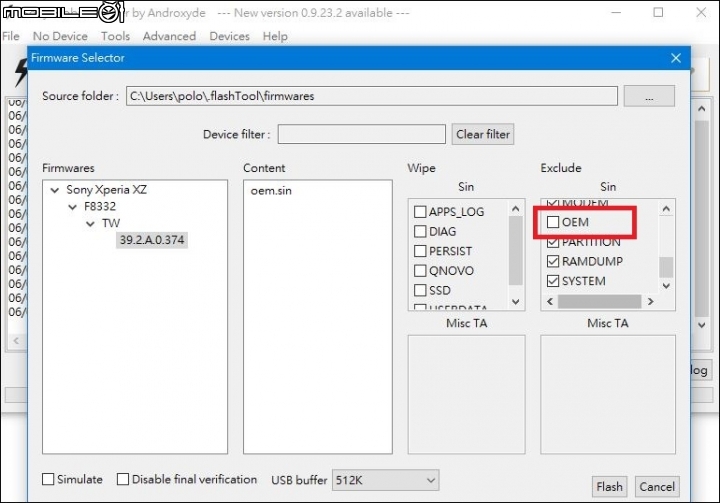Click the Flash button
The image size is (720, 503).
point(609,486)
